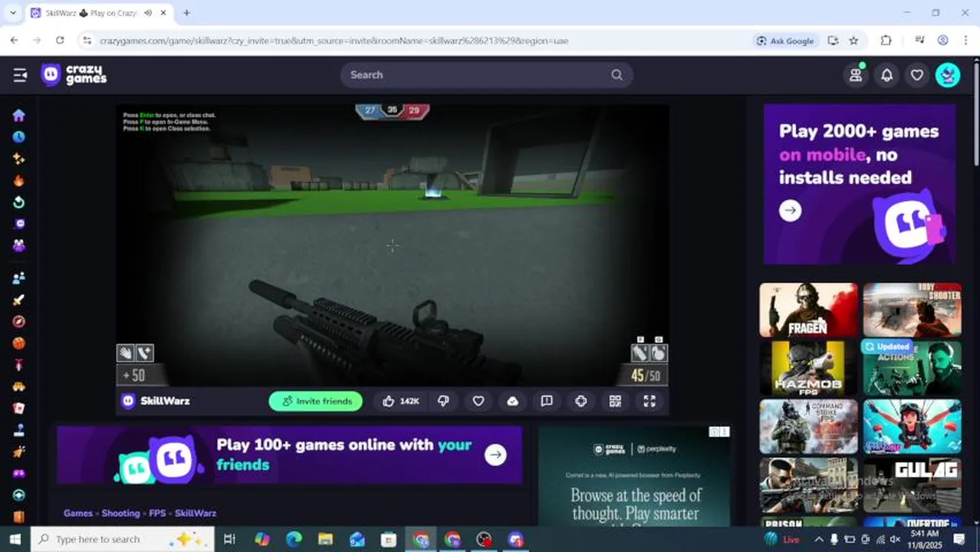Open the Adventure compass category icon
Viewport: 980px width, 552px height.
pos(18,321)
